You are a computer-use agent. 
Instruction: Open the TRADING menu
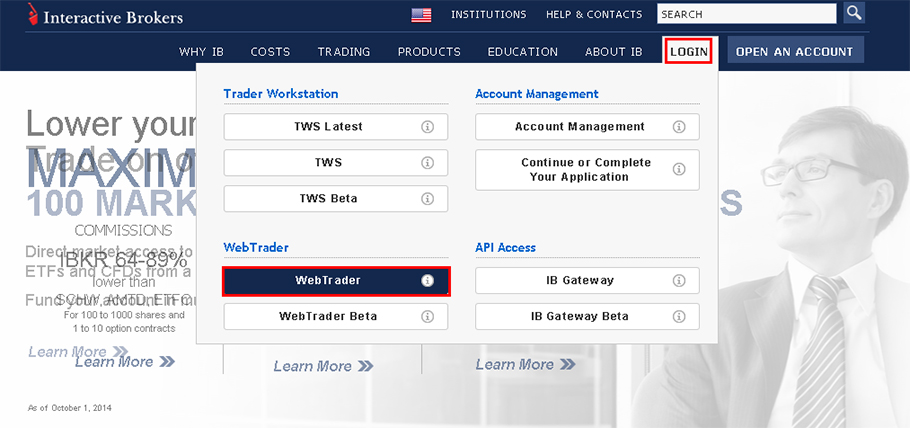point(344,52)
